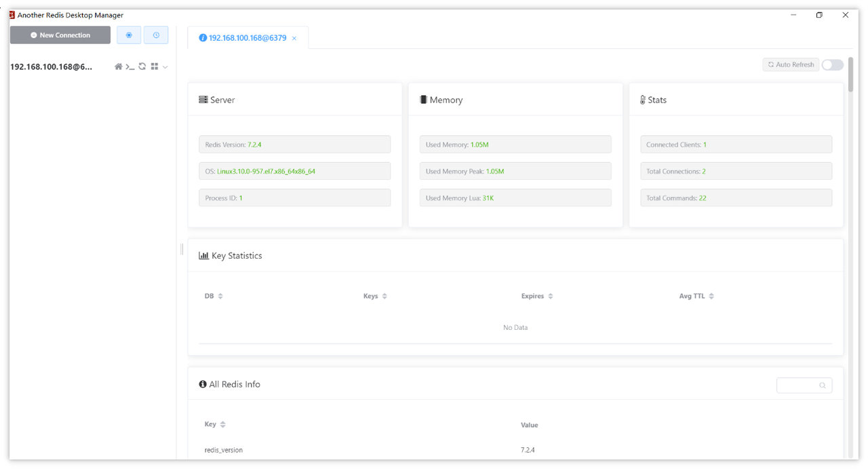Open the command log clock icon
The height and width of the screenshot is (469, 868).
tap(156, 35)
